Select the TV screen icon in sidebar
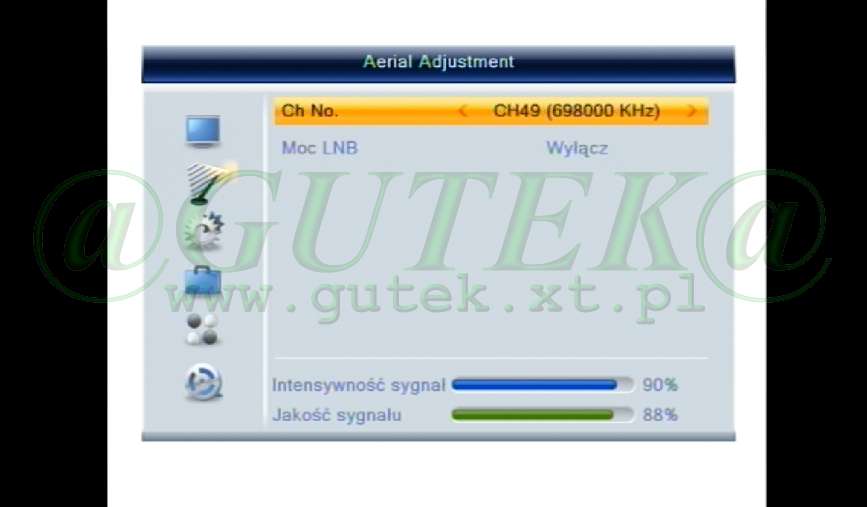Screen dimensions: 867x507 pyautogui.click(x=202, y=132)
